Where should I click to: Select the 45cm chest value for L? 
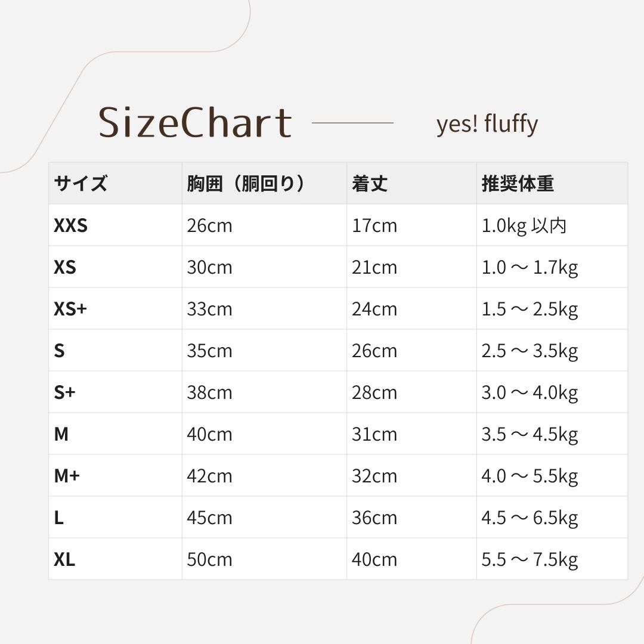(209, 518)
